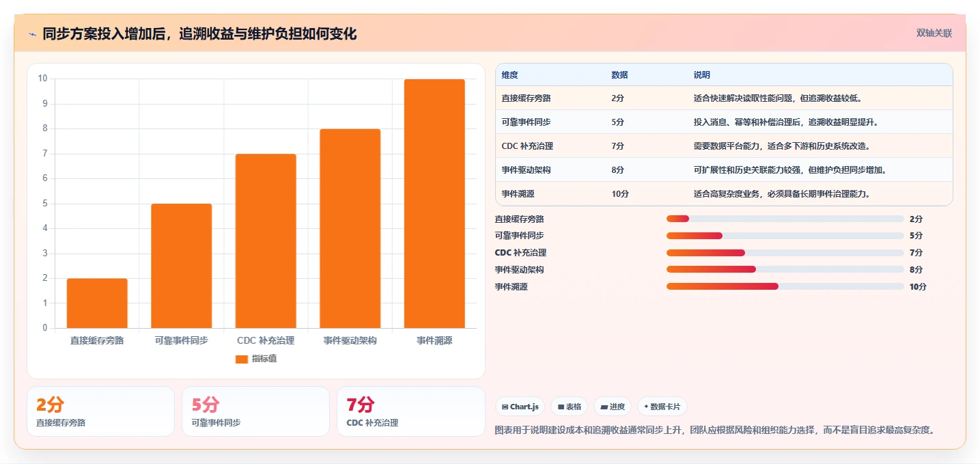Click the 8分 cell in the table
Viewport: 980px width, 464px height.
617,170
